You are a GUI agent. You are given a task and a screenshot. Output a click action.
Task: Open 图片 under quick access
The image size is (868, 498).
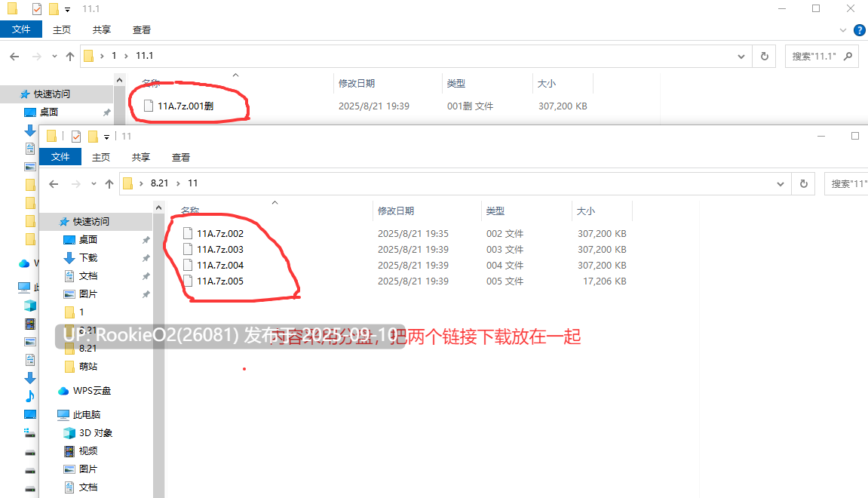88,294
